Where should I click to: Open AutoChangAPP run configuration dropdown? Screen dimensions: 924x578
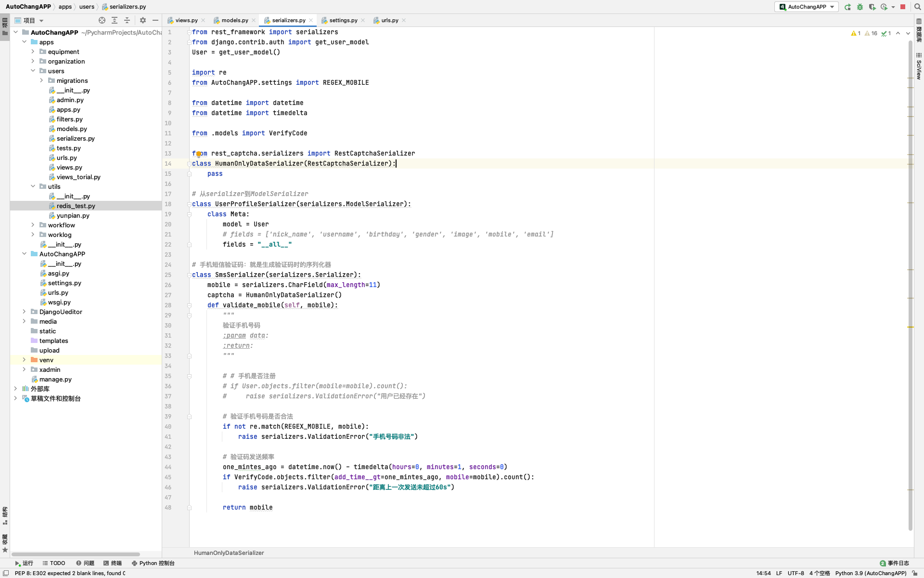click(x=807, y=7)
